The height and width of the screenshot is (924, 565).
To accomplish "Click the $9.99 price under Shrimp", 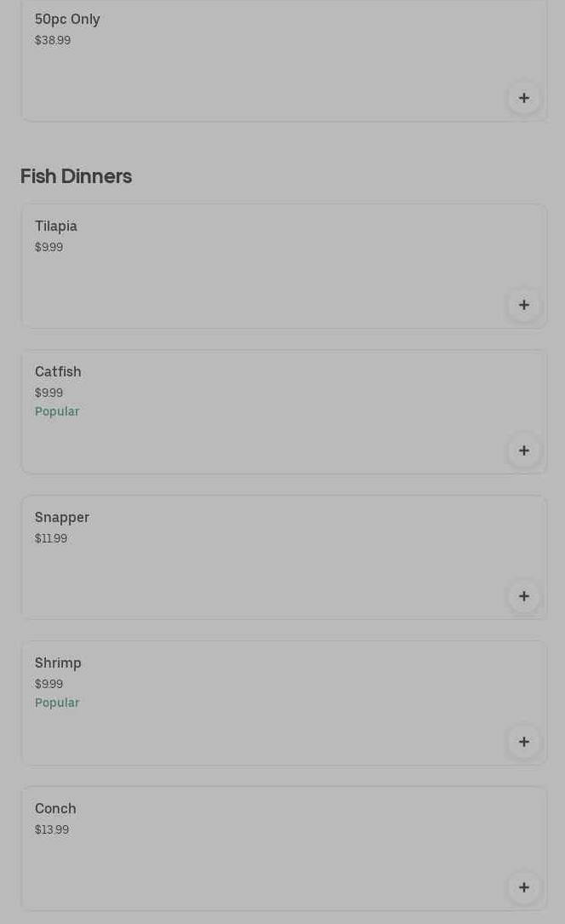I will point(49,684).
